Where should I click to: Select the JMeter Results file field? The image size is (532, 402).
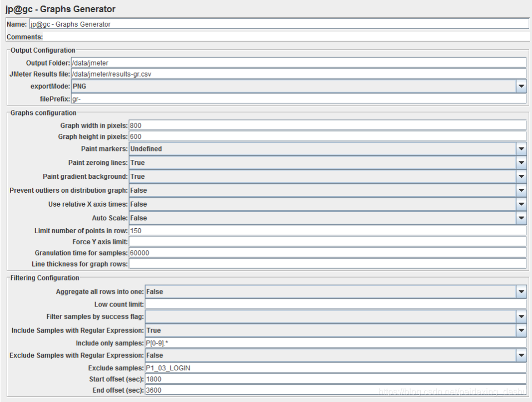tap(299, 74)
